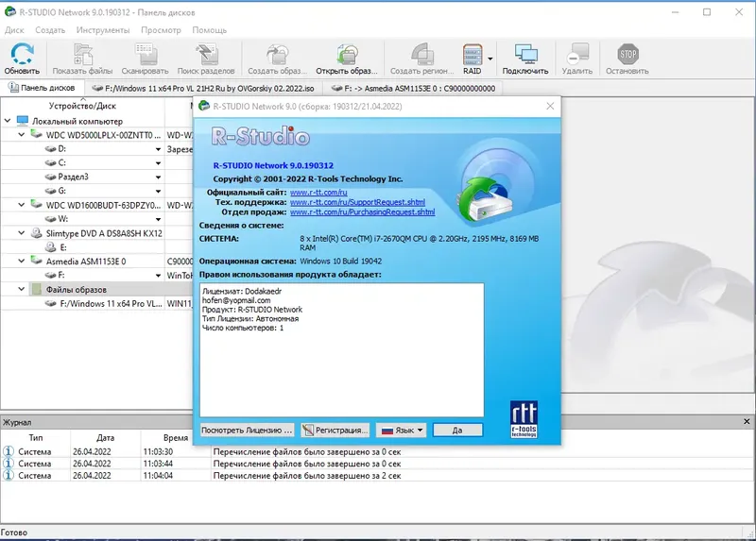Open the dropdown arrow for partition D:
Image resolution: width=756 pixels, height=541 pixels.
click(x=158, y=149)
